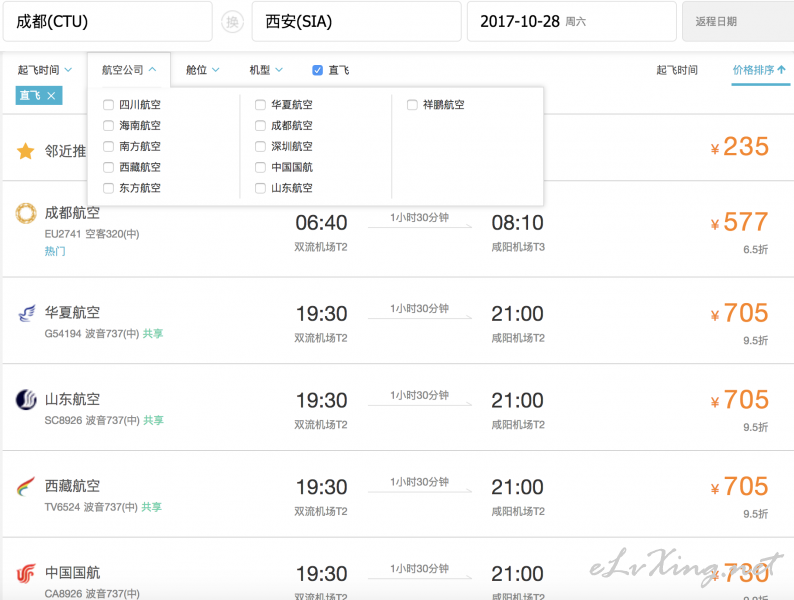Image resolution: width=794 pixels, height=600 pixels.
Task: Check the 东方航空 checkbox
Action: [108, 188]
